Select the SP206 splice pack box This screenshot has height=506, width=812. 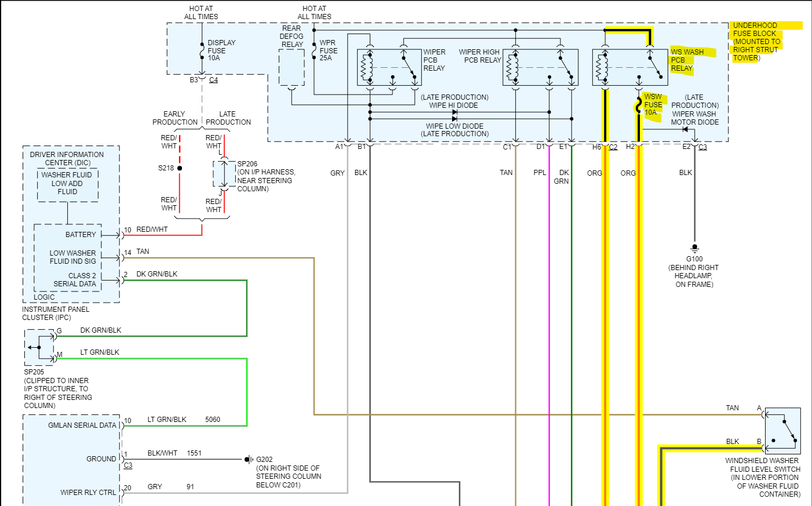(x=224, y=173)
